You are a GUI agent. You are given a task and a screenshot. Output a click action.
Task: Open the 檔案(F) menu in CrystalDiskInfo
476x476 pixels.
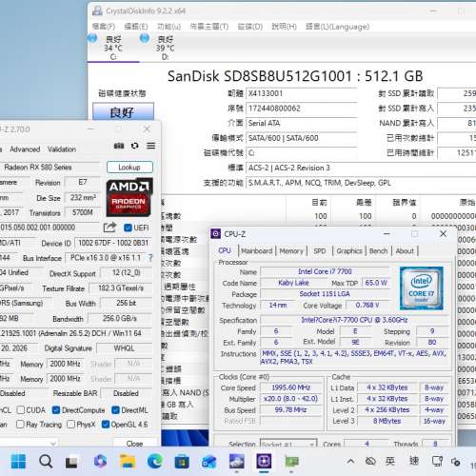pos(104,27)
